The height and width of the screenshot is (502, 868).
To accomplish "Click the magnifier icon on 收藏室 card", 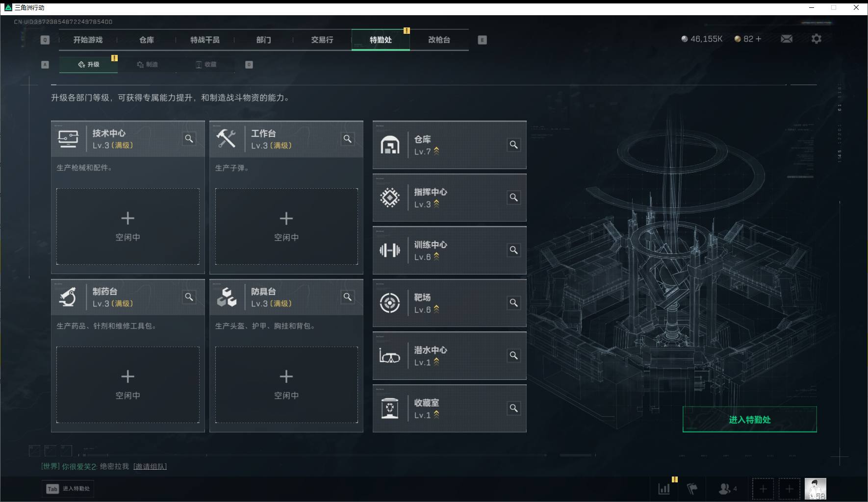I will 514,408.
